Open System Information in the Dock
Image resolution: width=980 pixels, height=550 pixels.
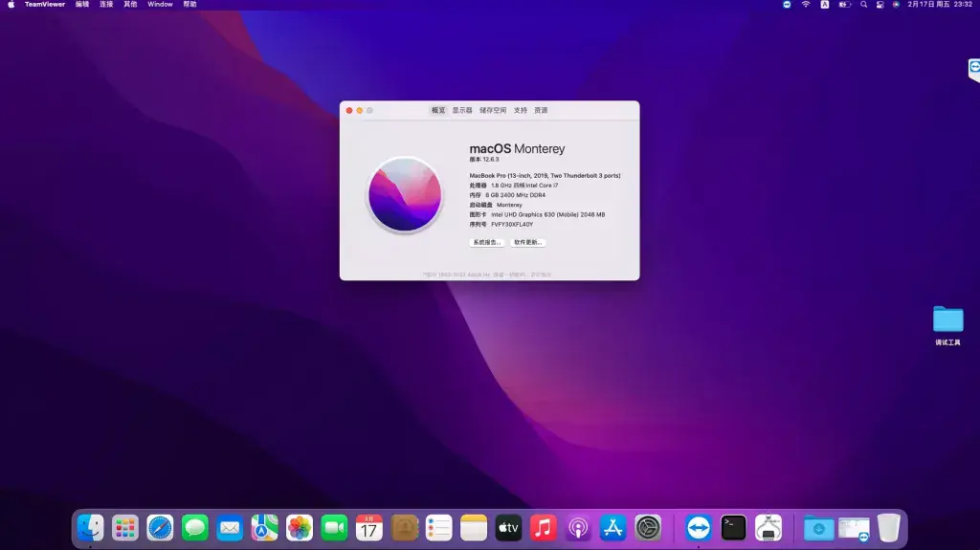pos(768,528)
